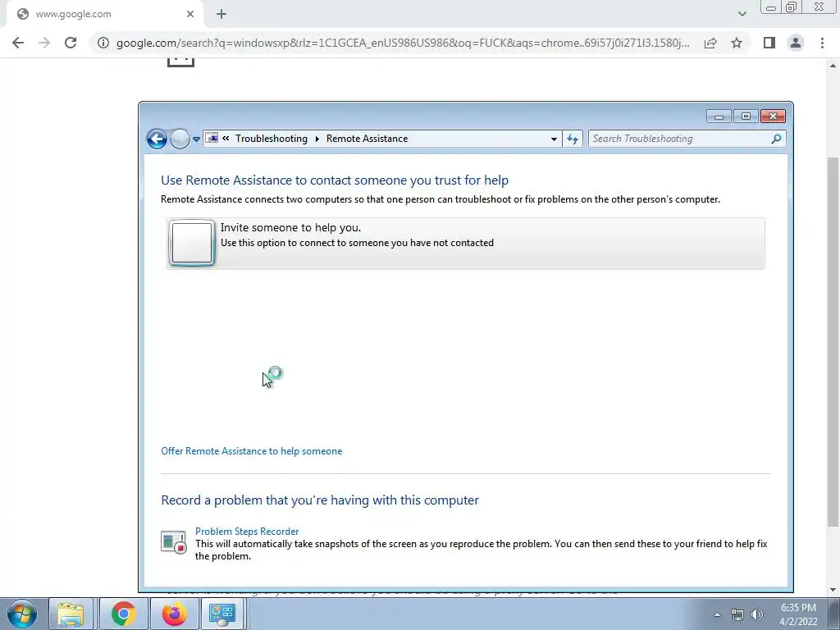This screenshot has height=630, width=840.
Task: Select the www.google.com tab
Action: 104,15
